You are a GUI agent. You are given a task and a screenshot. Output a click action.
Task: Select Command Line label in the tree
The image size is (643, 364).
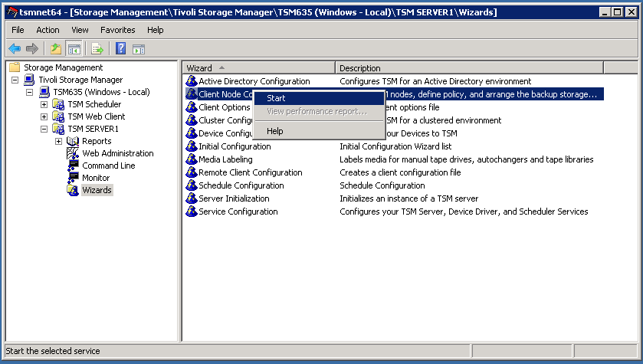pyautogui.click(x=109, y=166)
